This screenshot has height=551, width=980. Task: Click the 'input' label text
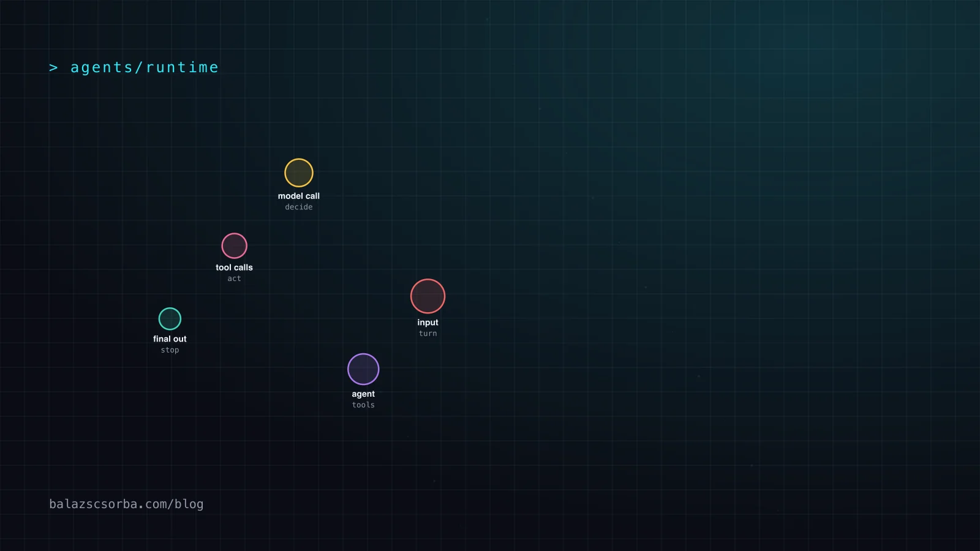pyautogui.click(x=428, y=323)
